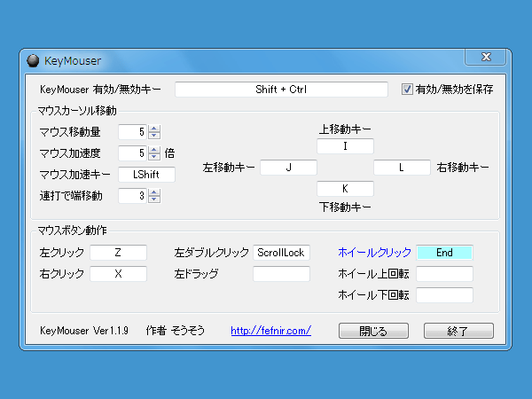Screen dimensions: 532x399
Task: Decrease マウス移動量 with the down arrow
Action: pyautogui.click(x=154, y=136)
